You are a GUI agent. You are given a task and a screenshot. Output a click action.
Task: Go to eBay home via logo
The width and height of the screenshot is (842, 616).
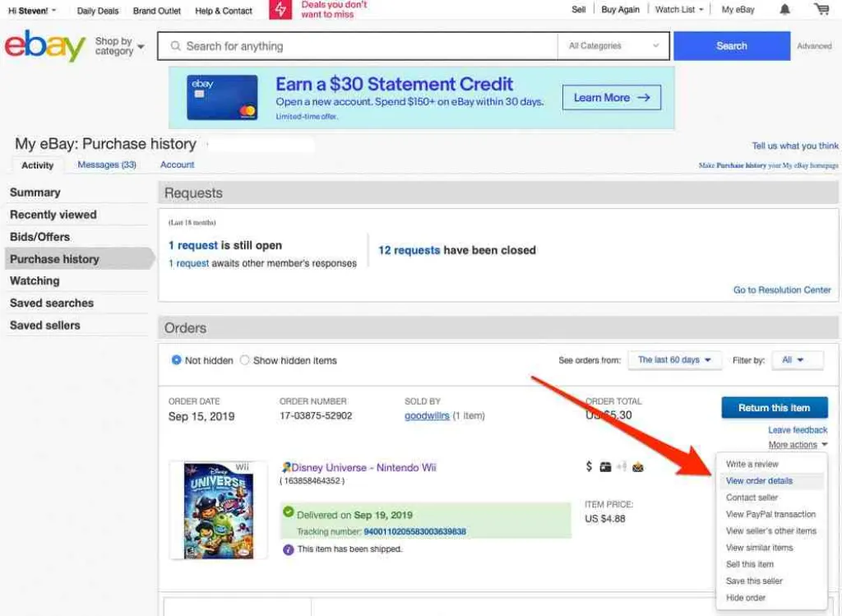45,46
